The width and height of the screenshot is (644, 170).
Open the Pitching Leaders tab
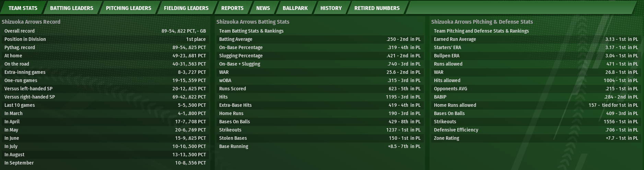(128, 8)
